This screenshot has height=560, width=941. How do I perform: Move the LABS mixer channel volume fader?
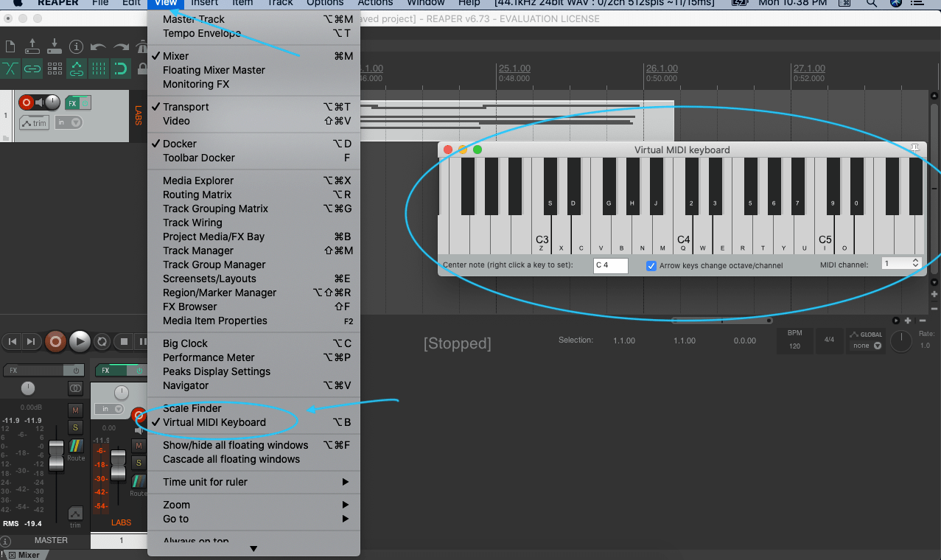click(x=118, y=464)
